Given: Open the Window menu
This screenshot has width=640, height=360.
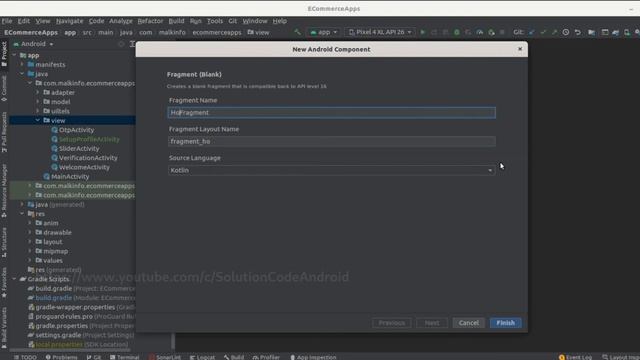Looking at the screenshot, I should coord(255,21).
